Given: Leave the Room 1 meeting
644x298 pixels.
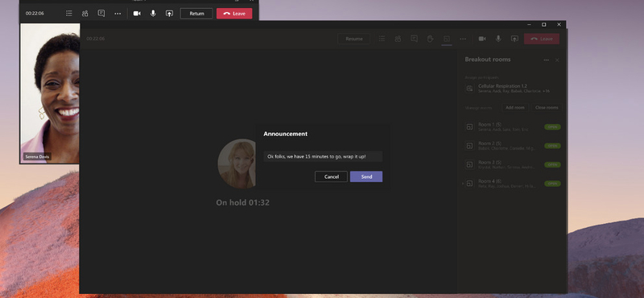Looking at the screenshot, I should pyautogui.click(x=234, y=14).
